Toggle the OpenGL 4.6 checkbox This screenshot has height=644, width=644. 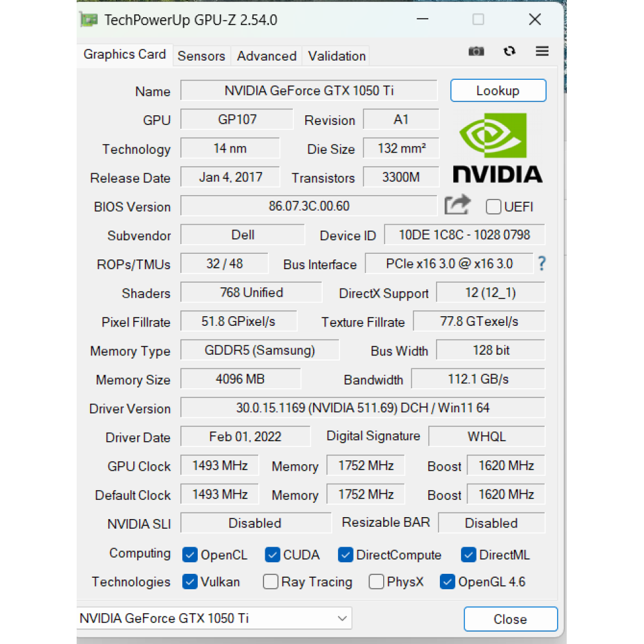coord(448,582)
